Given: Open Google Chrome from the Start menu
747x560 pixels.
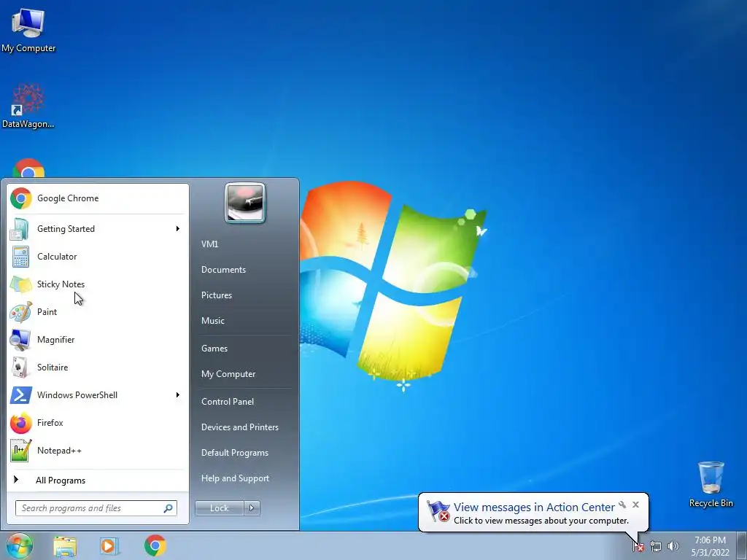Looking at the screenshot, I should (98, 198).
